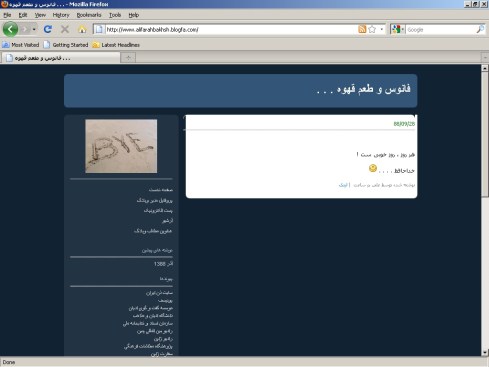
Task: Click the BYE sand photo thumbnail
Action: [121, 146]
